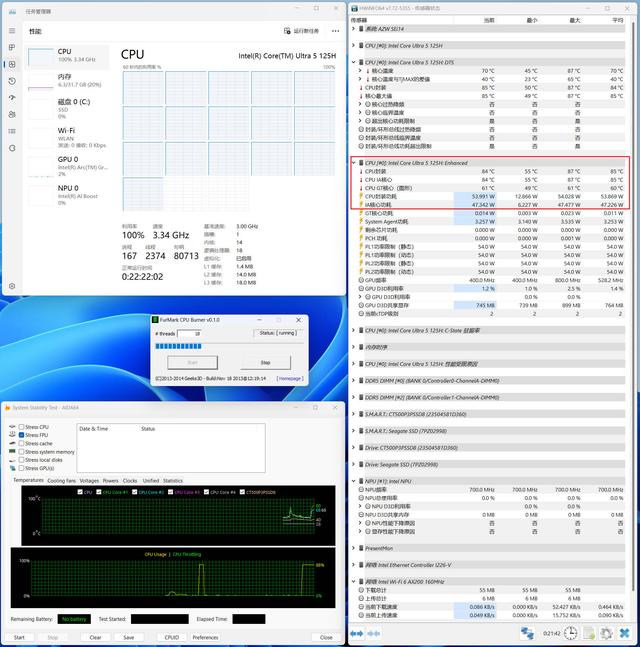The height and width of the screenshot is (647, 640).
Task: Click HWiNFO vertical scrollbar
Action: pos(634,305)
